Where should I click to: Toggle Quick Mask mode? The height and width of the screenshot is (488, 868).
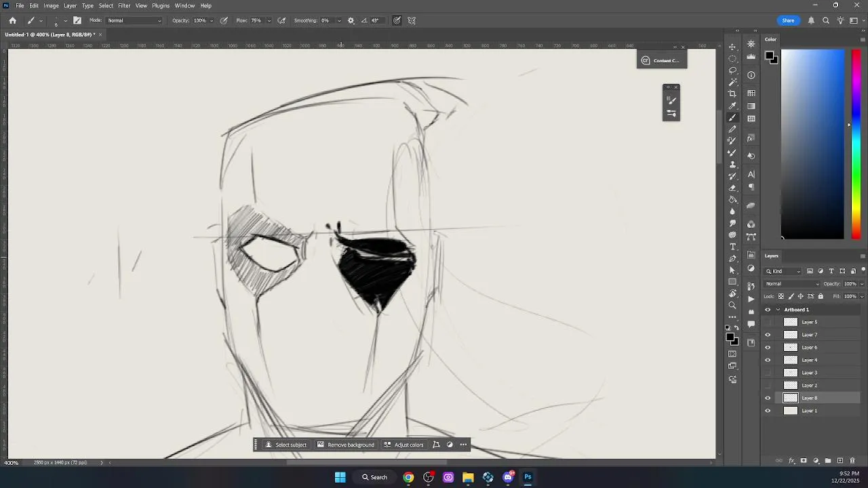pyautogui.click(x=732, y=353)
